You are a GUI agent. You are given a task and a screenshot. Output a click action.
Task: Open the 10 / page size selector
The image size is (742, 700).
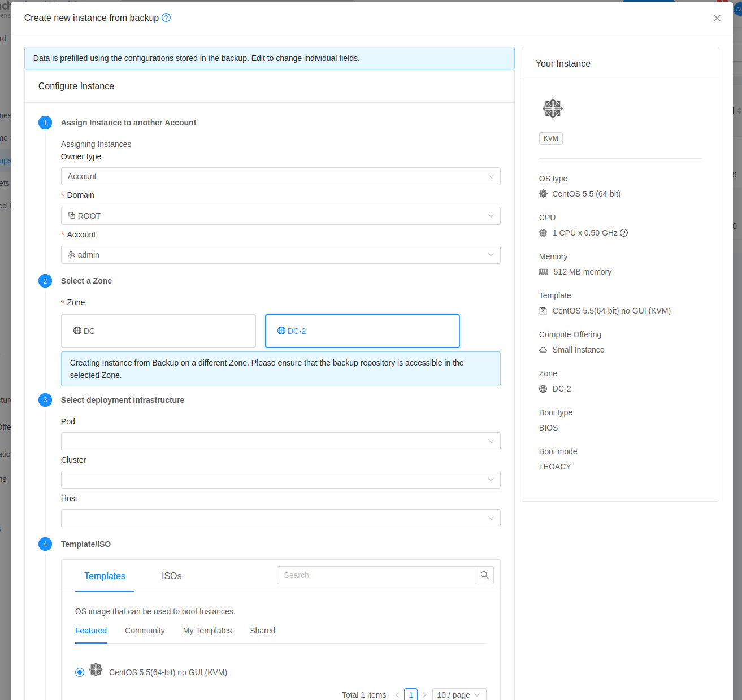pos(459,694)
